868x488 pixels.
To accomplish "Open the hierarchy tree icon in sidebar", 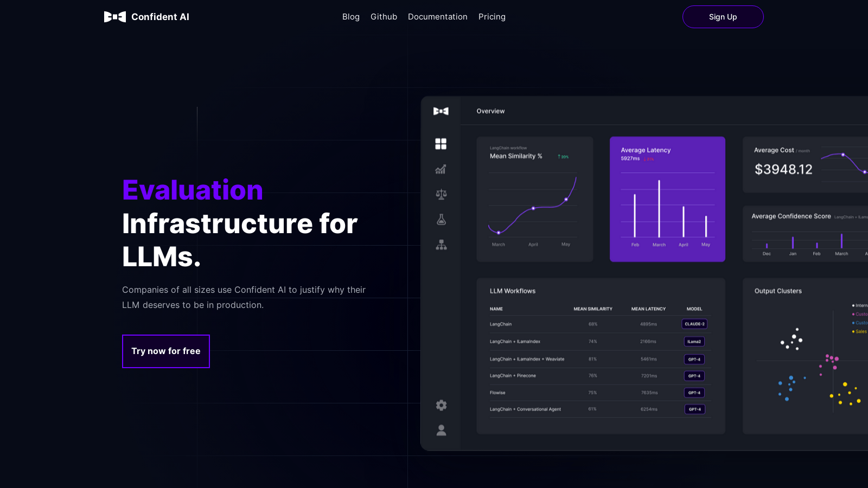I will (x=441, y=245).
